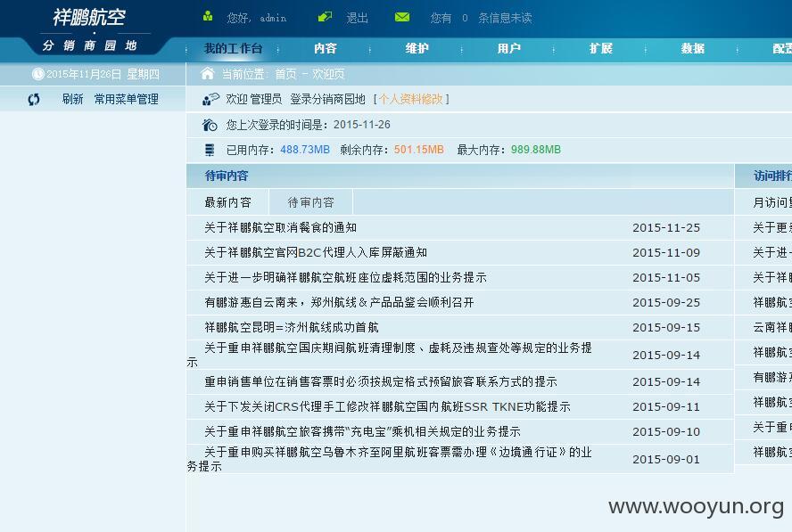
Task: Click the green envelope messages icon
Action: (x=402, y=17)
